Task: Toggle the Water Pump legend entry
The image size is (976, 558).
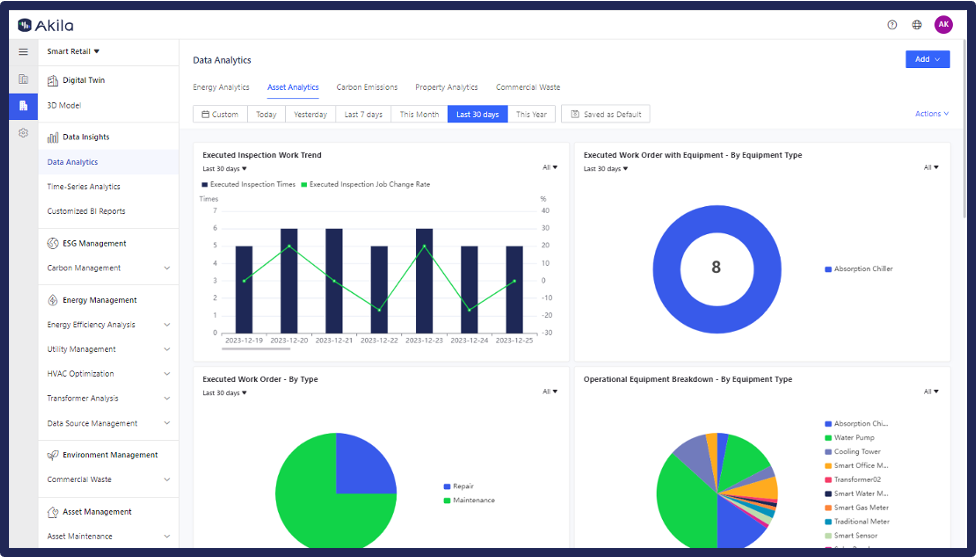Action: [x=850, y=438]
